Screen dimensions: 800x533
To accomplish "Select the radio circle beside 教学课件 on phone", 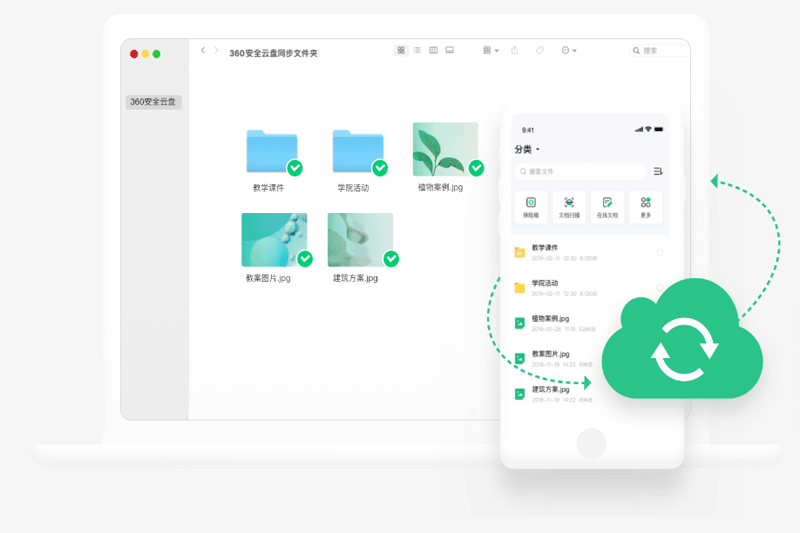I will point(660,253).
